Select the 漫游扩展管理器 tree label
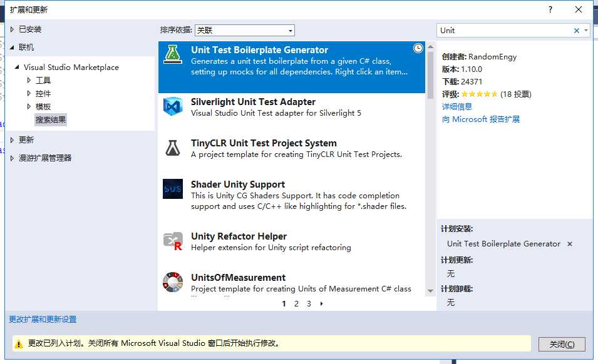598x364 pixels. pos(45,158)
